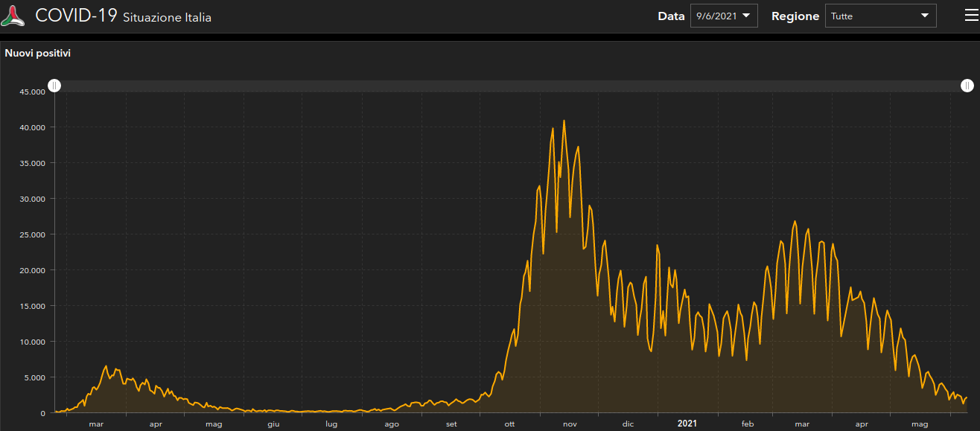This screenshot has height=431, width=980.
Task: Click the giu month label
Action: [273, 424]
